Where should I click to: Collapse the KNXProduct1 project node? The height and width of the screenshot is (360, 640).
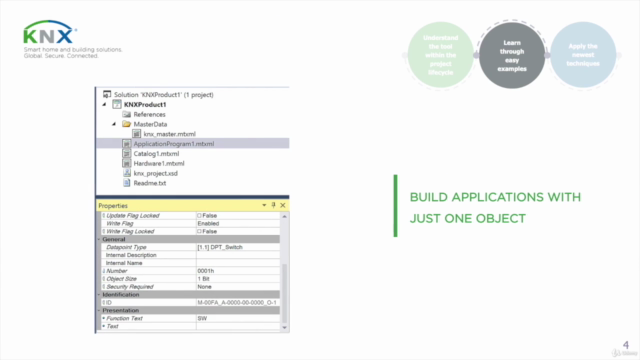104,104
